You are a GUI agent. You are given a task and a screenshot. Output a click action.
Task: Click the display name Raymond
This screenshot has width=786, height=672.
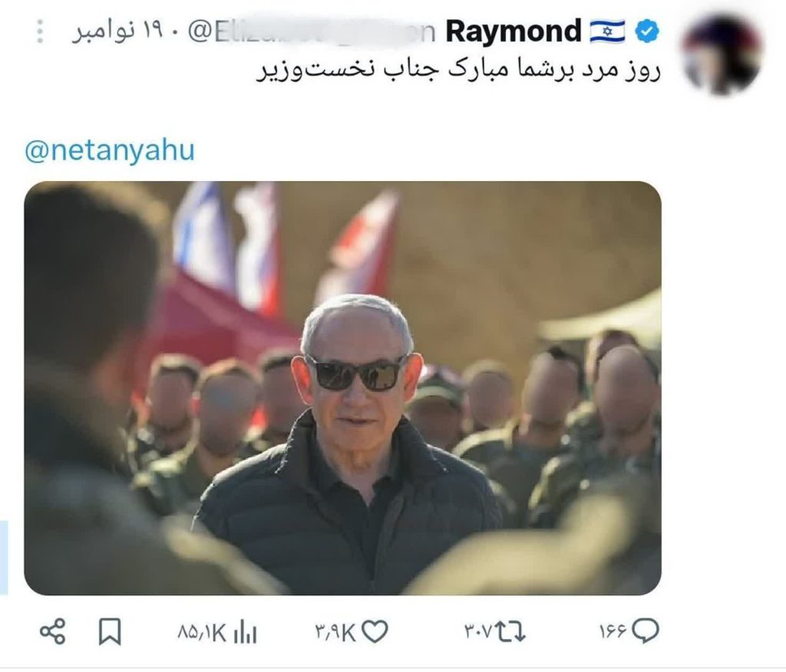[x=514, y=31]
